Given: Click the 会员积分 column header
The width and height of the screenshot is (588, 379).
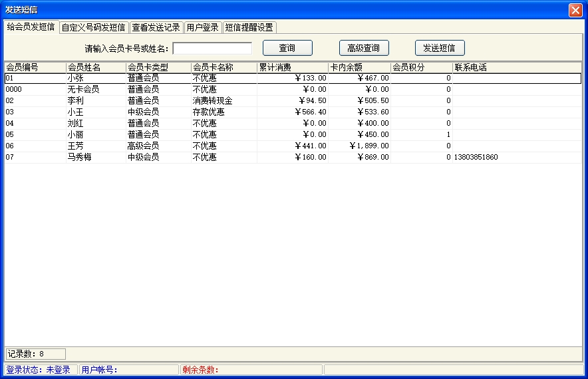Looking at the screenshot, I should tap(421, 67).
